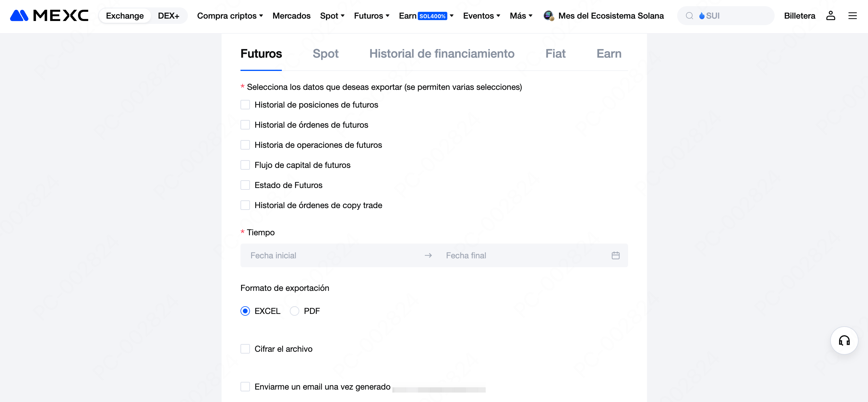Expand the Earn SOL400% menu
The image size is (868, 402).
pos(426,16)
